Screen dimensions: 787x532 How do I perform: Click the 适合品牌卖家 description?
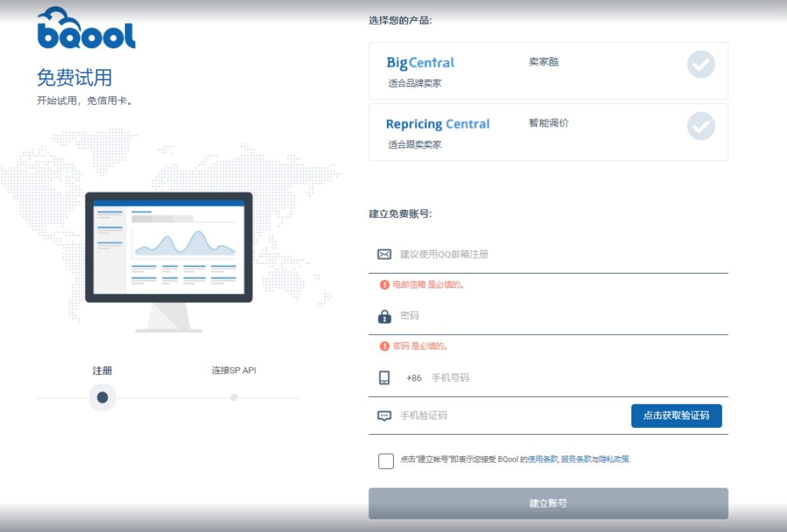pyautogui.click(x=415, y=83)
